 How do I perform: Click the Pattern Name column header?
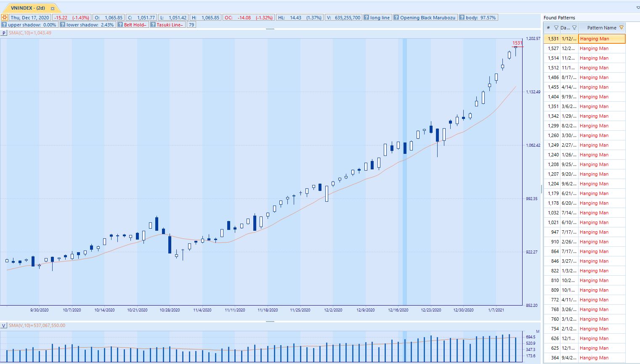tap(601, 28)
